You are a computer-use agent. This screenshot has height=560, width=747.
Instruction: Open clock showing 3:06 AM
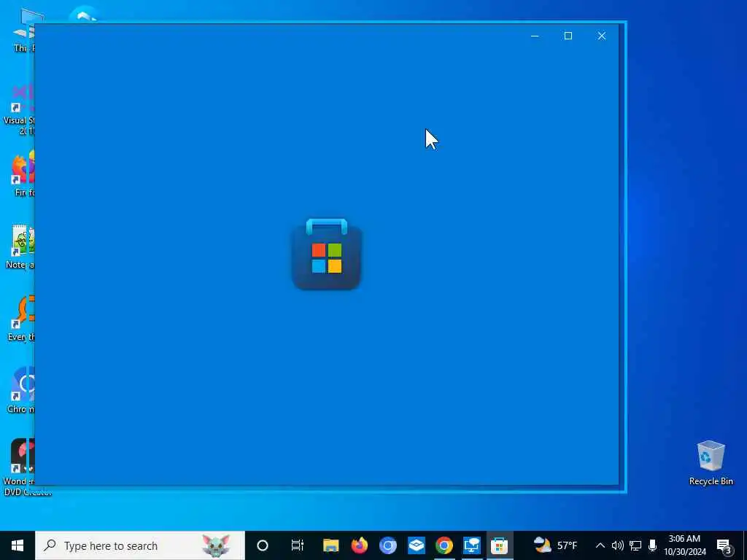(684, 545)
